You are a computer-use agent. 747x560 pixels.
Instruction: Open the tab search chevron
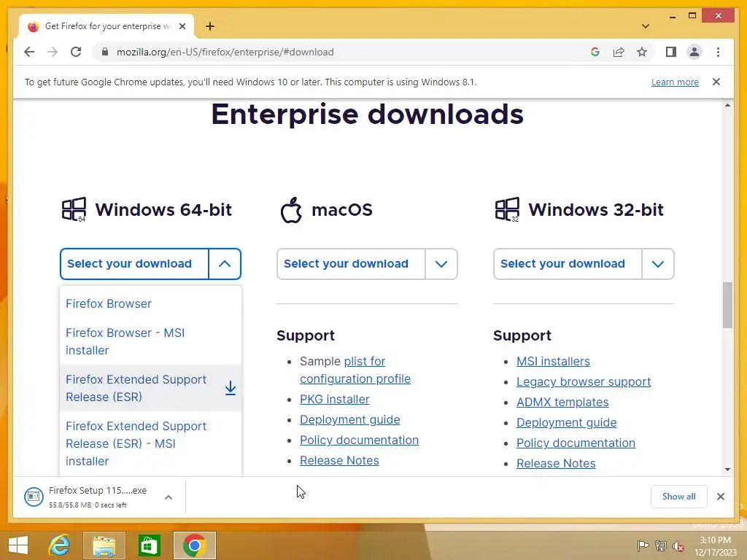pos(646,26)
